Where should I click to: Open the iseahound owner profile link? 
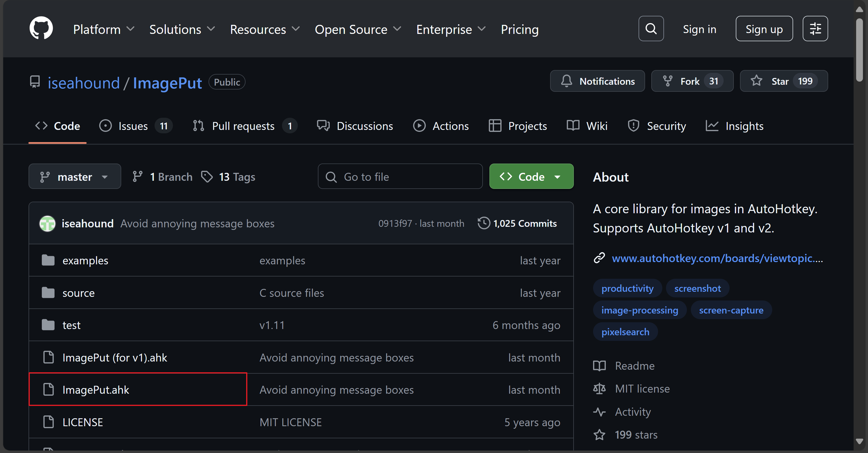(84, 83)
